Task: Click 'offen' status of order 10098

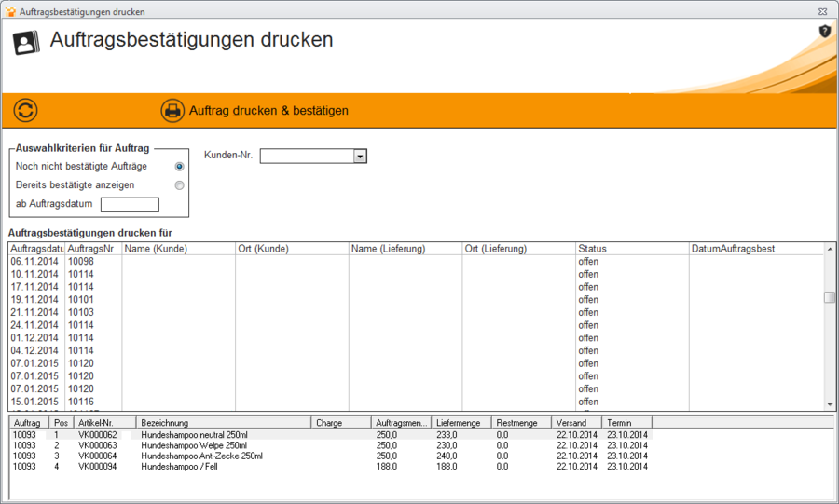Action: coord(588,262)
